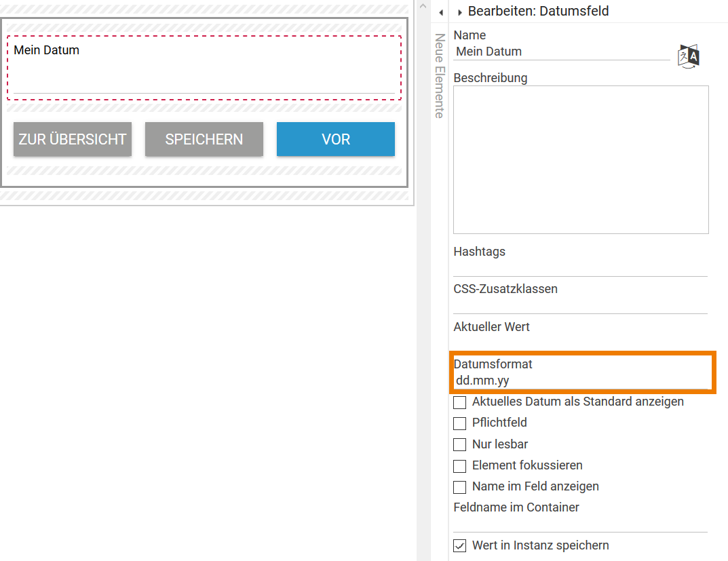
Task: Click the Aktueller Wert field
Action: (x=580, y=342)
